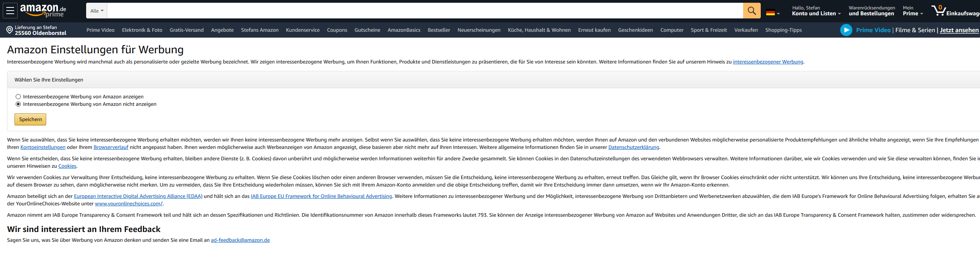
Task: Open IAB Europe EU Framework link
Action: pyautogui.click(x=321, y=196)
